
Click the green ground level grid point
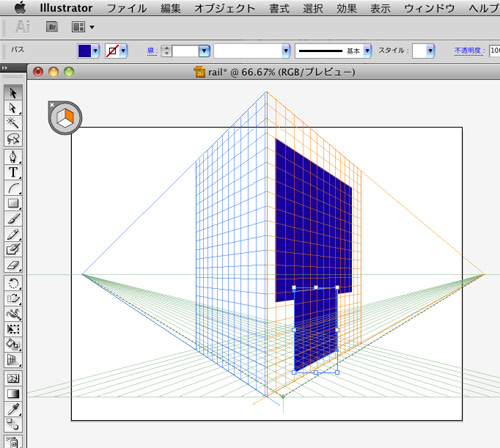(283, 397)
